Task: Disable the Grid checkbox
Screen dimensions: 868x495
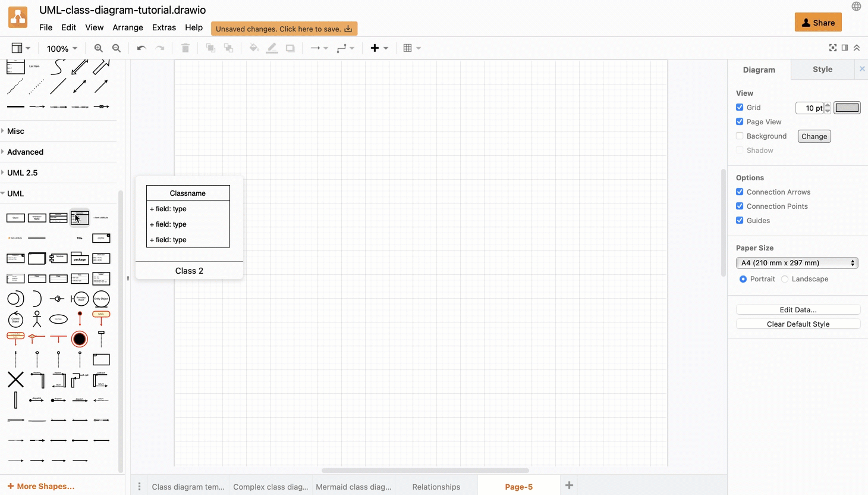Action: tap(740, 107)
